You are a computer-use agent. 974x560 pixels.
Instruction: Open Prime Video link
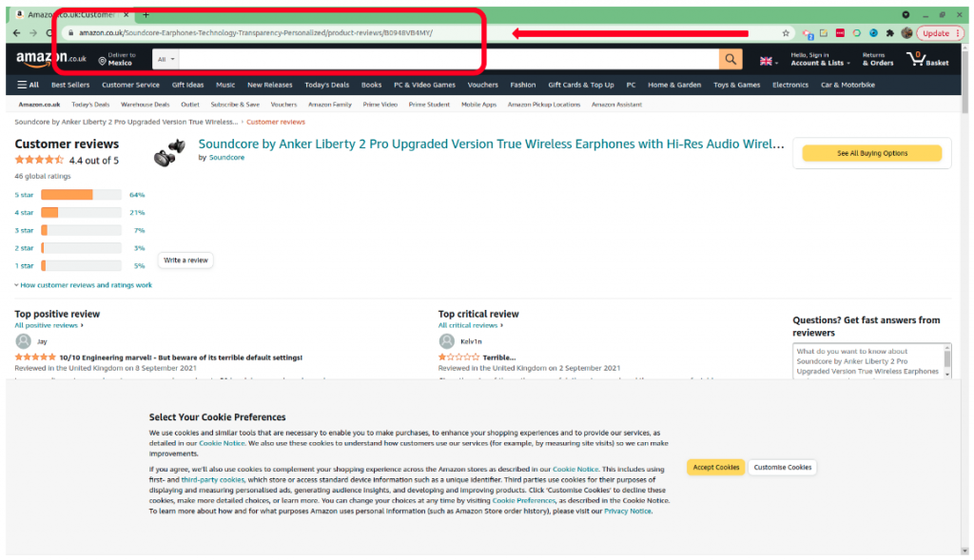point(380,105)
